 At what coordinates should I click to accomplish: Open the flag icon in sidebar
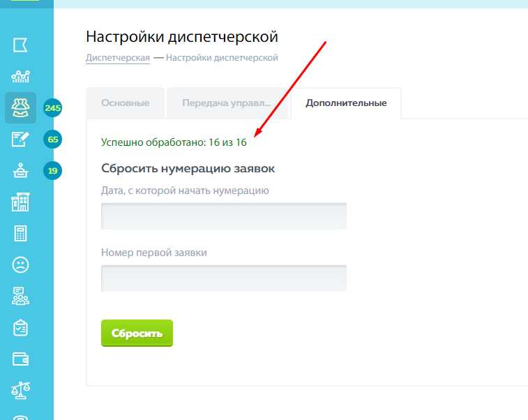(20, 45)
